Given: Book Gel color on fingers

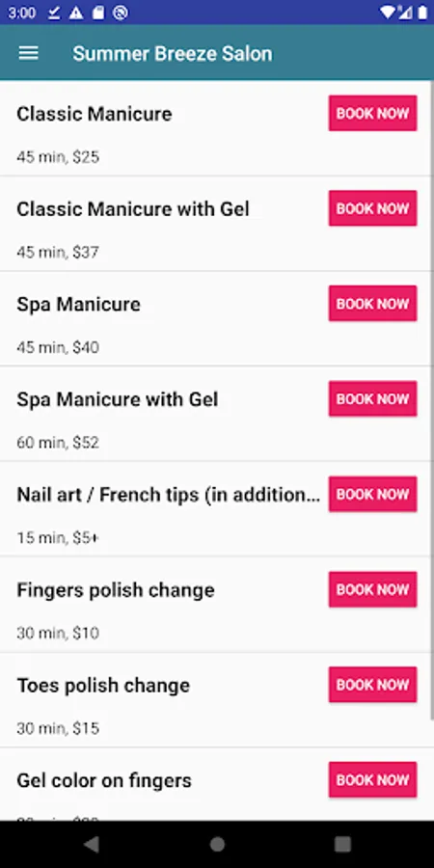Looking at the screenshot, I should pyautogui.click(x=372, y=779).
